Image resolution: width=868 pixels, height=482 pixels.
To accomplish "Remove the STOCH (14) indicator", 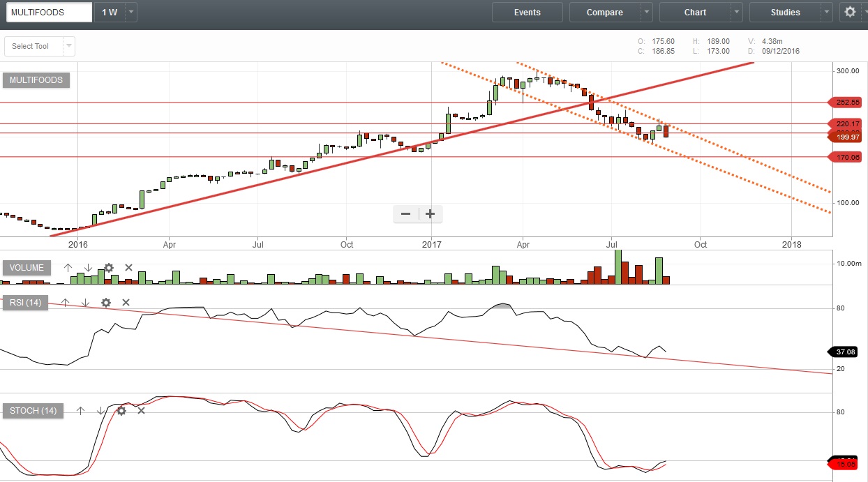I will [141, 411].
